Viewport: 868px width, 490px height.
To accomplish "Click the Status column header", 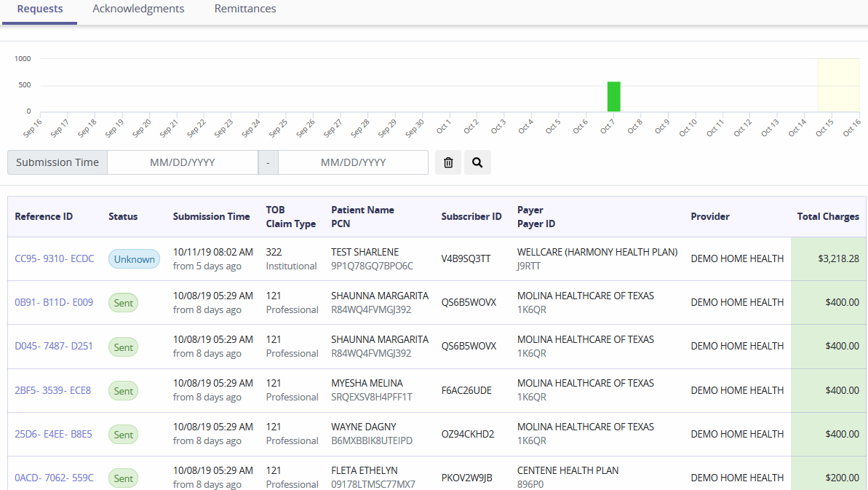I will [122, 216].
